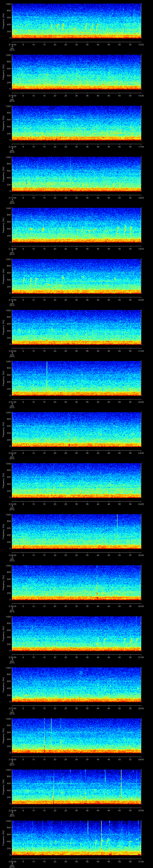This screenshot has width=153, height=868.
Task: Click the 26:00 end time label
Action: tap(141, 606)
